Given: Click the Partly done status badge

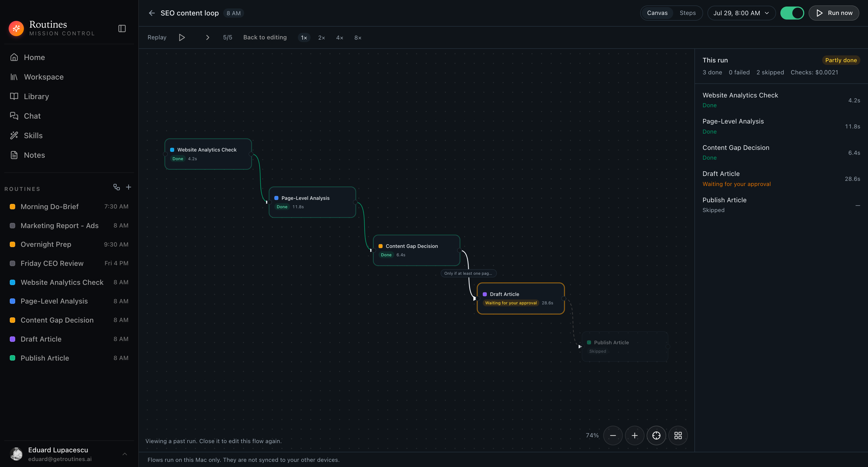Looking at the screenshot, I should pyautogui.click(x=841, y=60).
